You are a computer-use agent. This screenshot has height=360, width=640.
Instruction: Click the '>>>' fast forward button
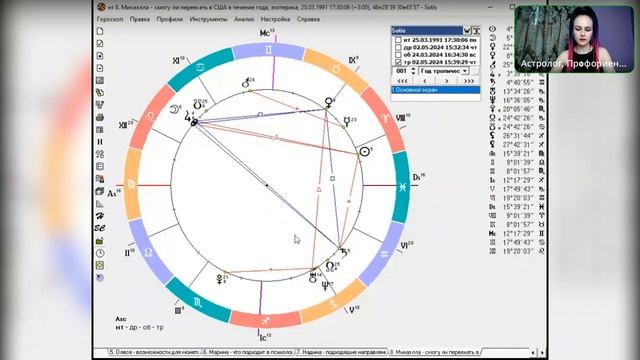click(x=469, y=81)
